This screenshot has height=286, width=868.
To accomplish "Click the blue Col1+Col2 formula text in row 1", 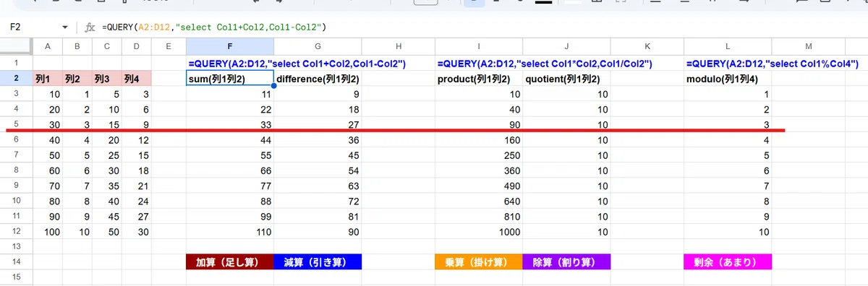I will [297, 64].
